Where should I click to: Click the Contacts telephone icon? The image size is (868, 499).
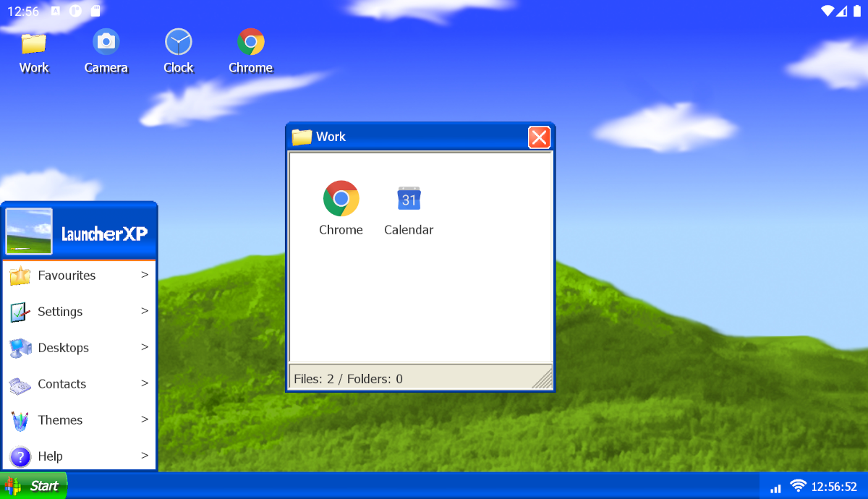20,384
